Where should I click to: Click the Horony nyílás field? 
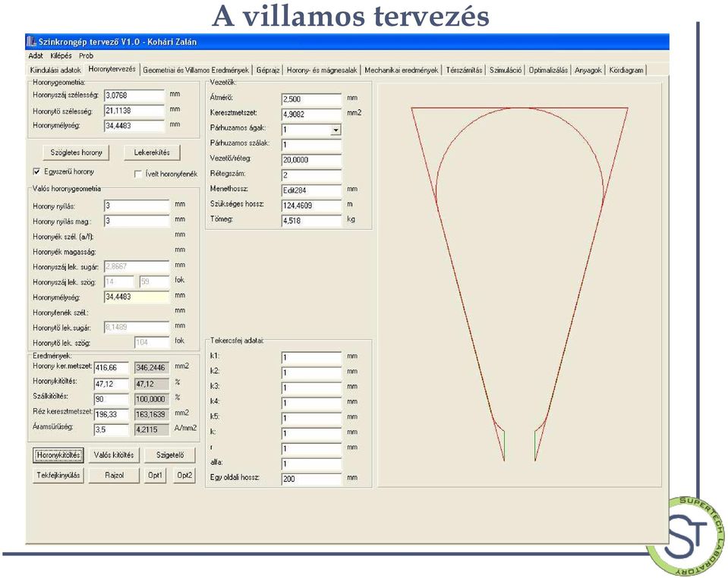(137, 206)
